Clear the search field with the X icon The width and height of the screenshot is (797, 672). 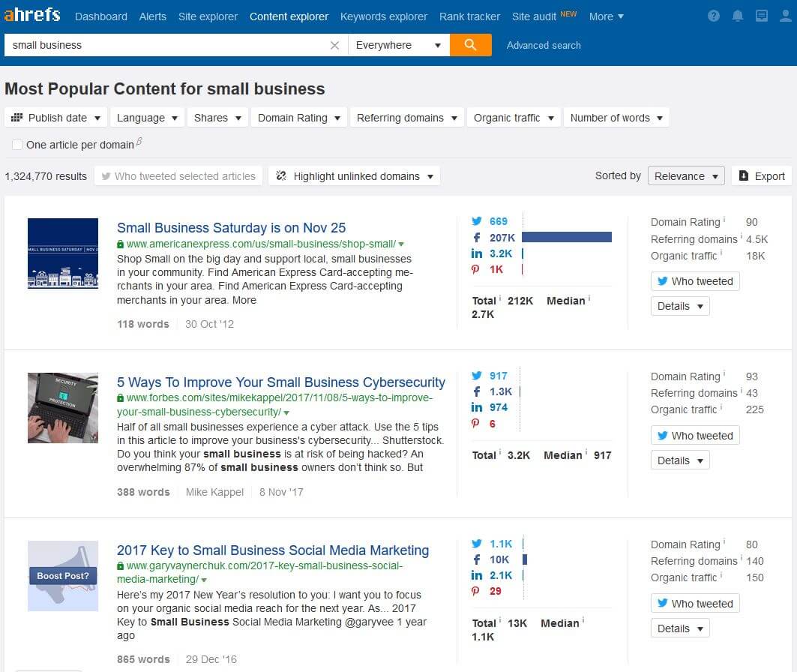click(334, 46)
